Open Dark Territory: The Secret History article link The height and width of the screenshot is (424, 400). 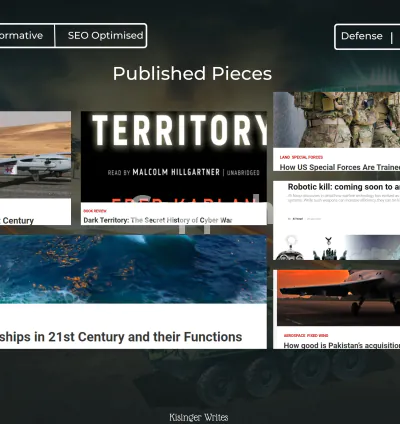pyautogui.click(x=158, y=220)
